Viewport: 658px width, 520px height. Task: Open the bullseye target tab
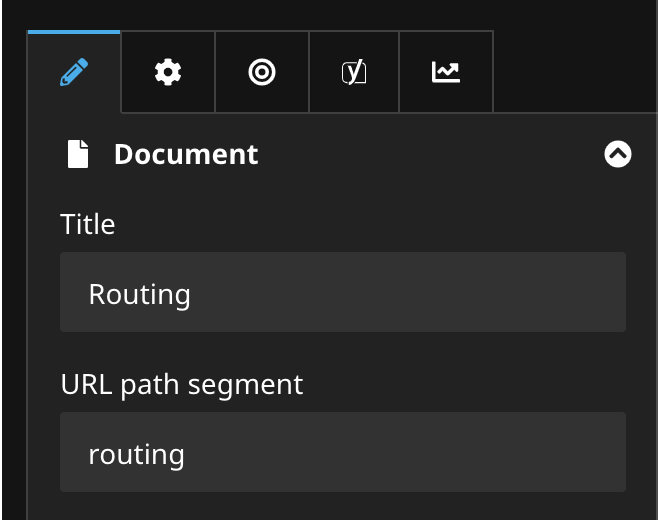click(262, 72)
